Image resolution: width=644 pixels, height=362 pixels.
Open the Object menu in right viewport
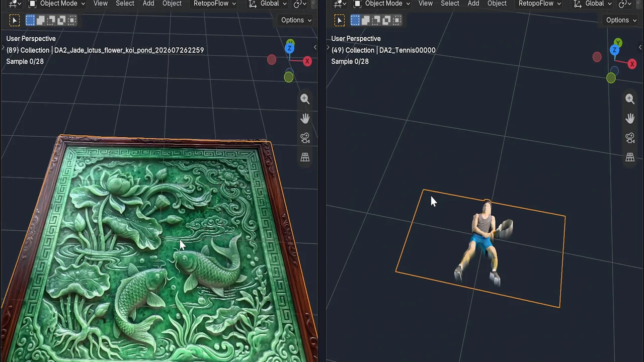[x=497, y=4]
